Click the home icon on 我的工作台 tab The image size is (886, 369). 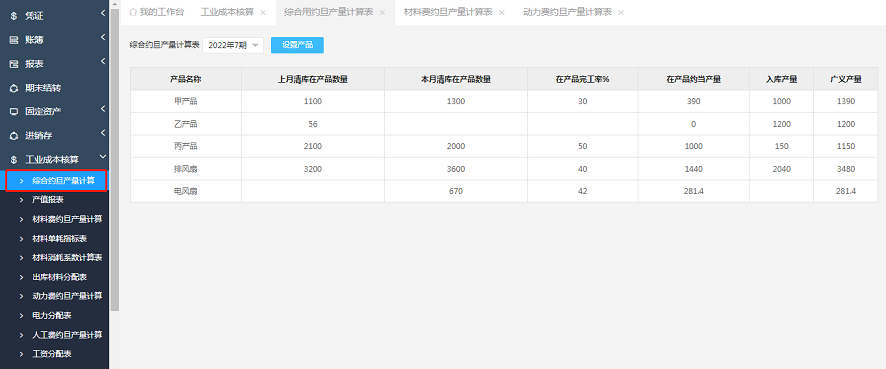(133, 12)
